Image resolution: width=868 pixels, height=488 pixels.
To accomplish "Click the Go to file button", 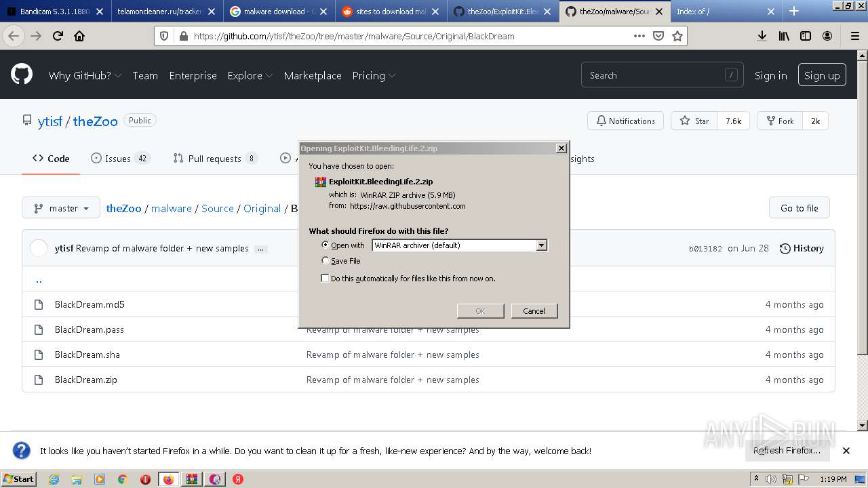I will click(800, 208).
